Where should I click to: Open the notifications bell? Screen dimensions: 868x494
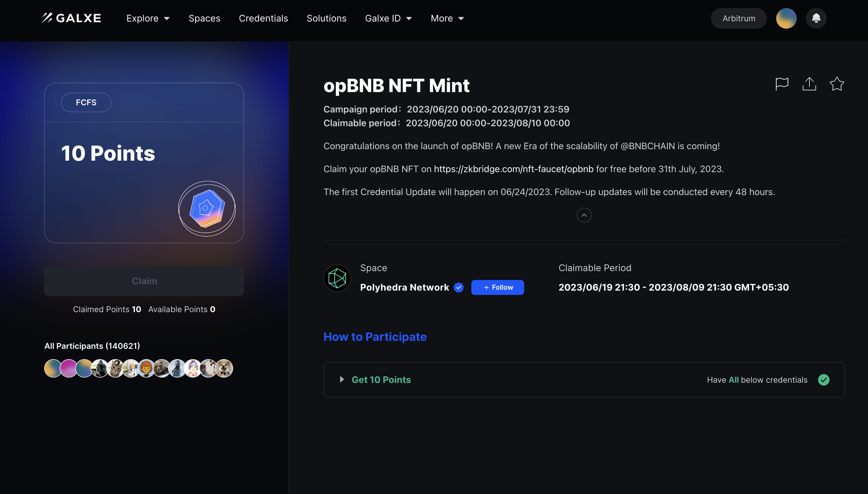[x=816, y=18]
